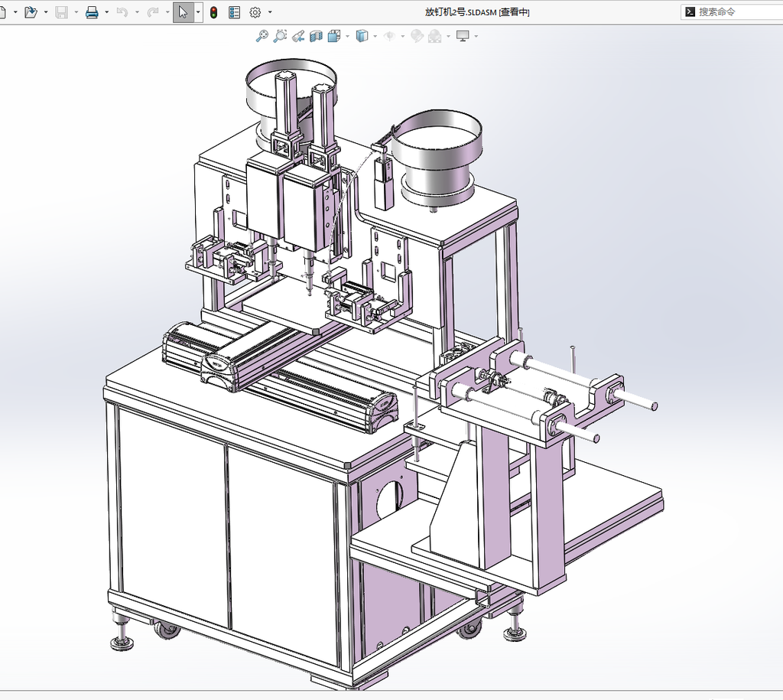
Task: Click the Print icon
Action: 92,12
